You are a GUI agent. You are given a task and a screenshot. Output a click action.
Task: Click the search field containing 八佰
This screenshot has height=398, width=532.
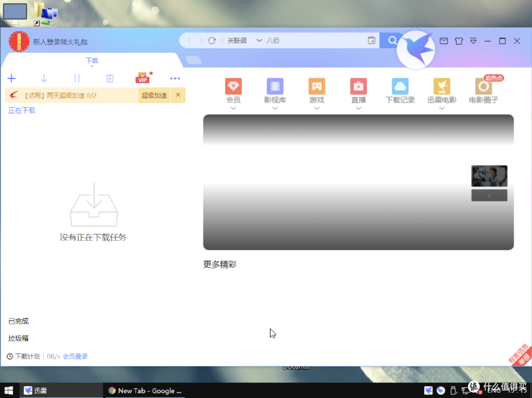tap(316, 40)
